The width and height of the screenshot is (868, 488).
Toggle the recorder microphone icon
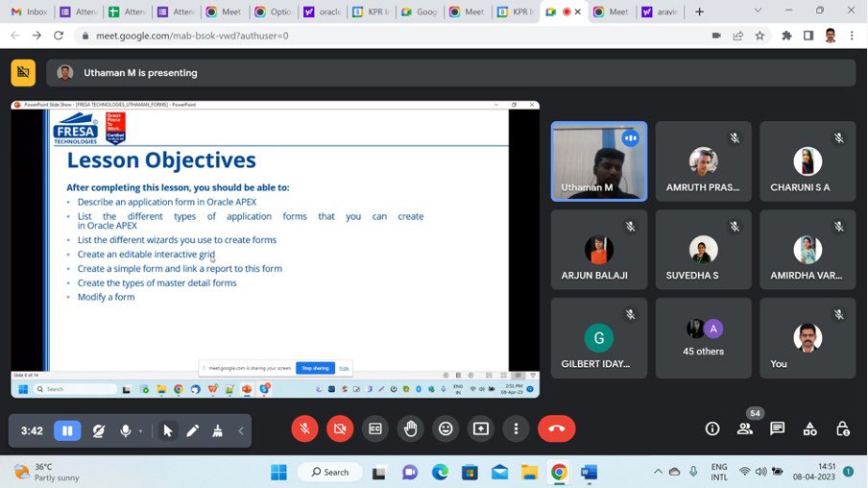click(126, 431)
